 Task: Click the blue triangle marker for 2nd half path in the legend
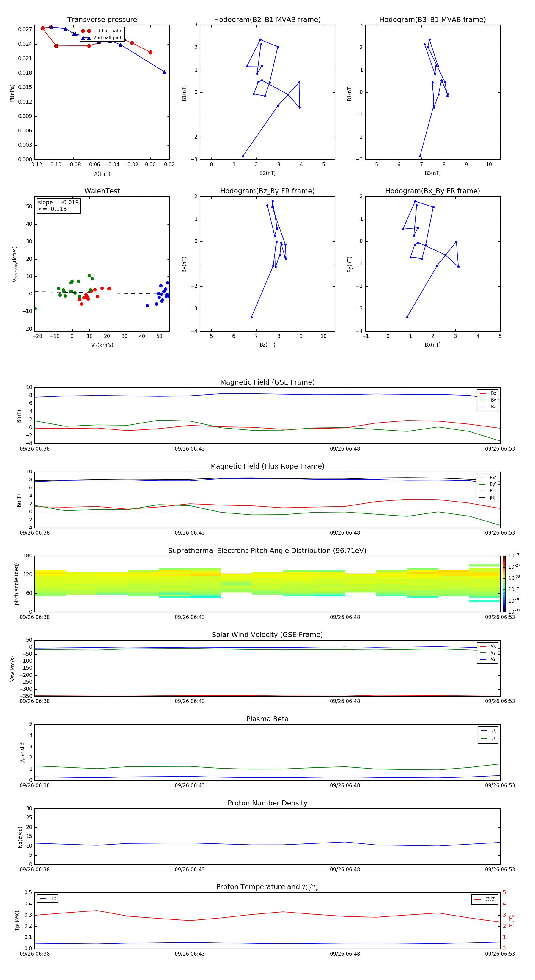[x=86, y=38]
